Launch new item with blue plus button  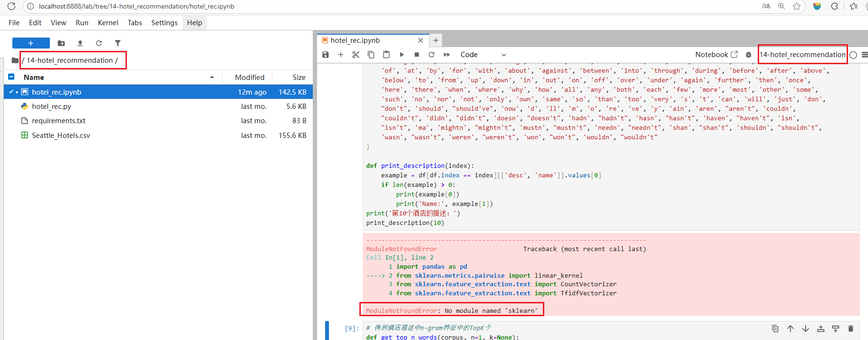tap(31, 43)
